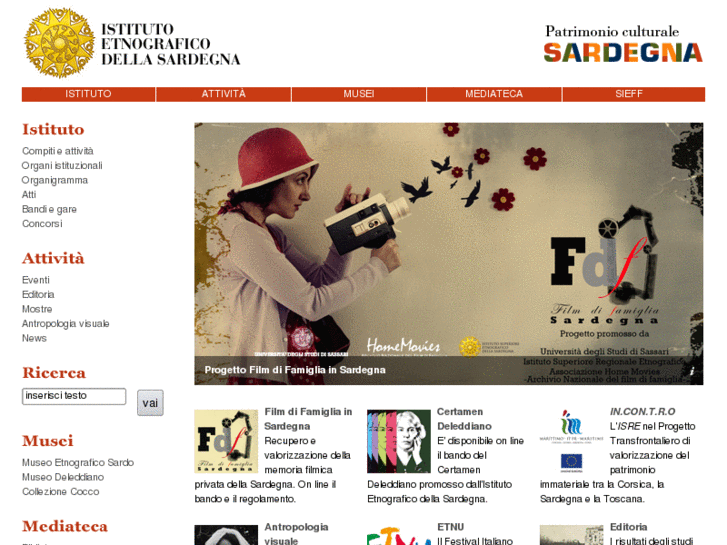Click the Certamen Deleddiano portrait thumbnail
Viewport: 727px width, 545px height.
(399, 441)
